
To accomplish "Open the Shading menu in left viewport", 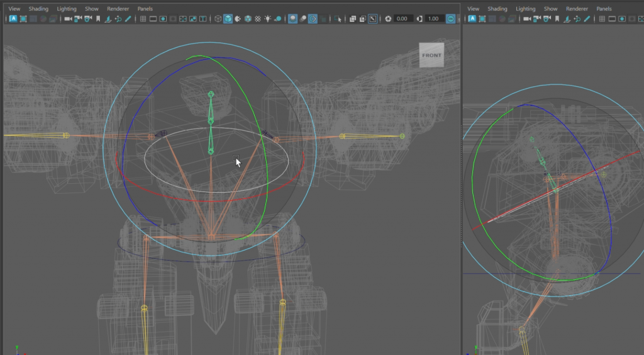I will pyautogui.click(x=38, y=9).
